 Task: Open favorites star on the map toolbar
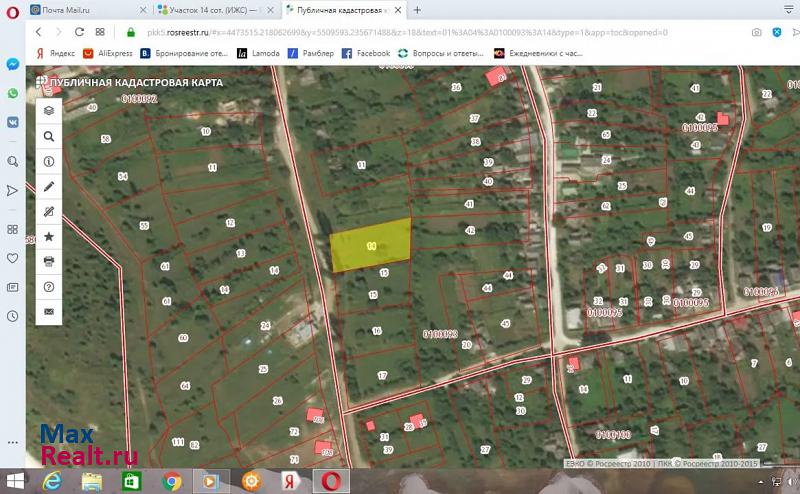pyautogui.click(x=48, y=236)
